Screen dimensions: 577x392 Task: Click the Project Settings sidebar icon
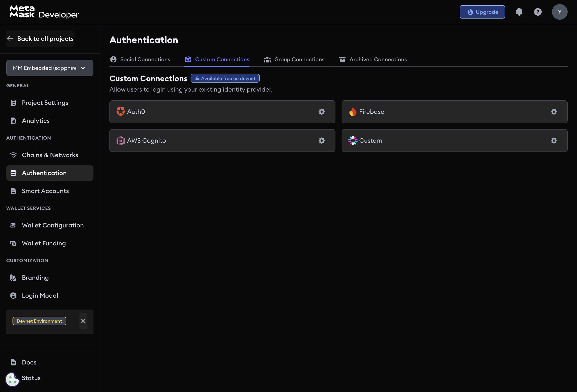tap(13, 103)
